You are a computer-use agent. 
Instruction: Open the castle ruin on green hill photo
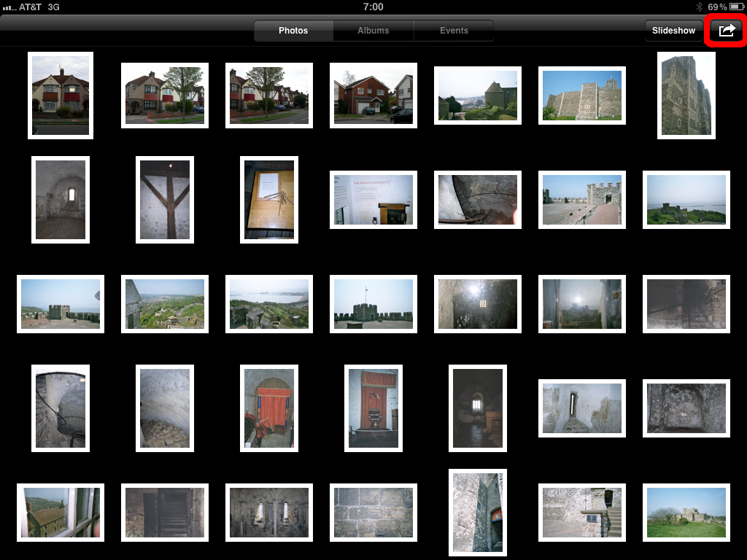pos(686,513)
